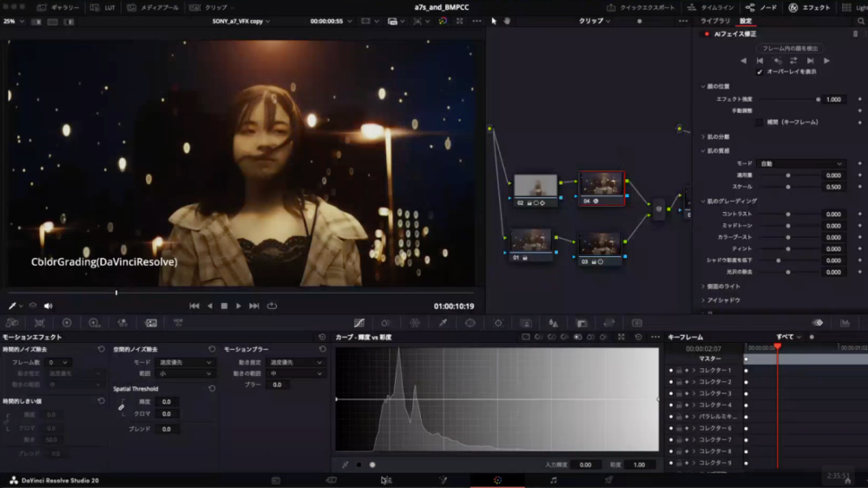This screenshot has height=488, width=868.
Task: Select node 04 thumbnail in node graph
Action: (x=601, y=184)
